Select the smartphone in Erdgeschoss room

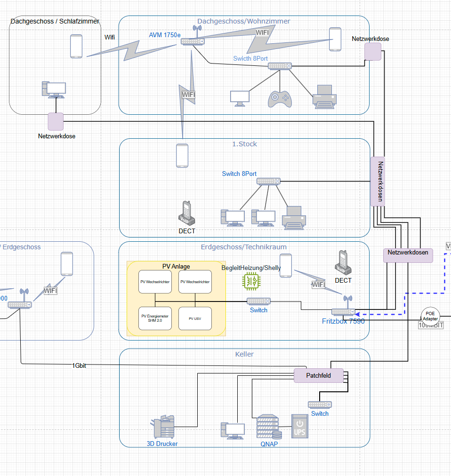[x=67, y=264]
